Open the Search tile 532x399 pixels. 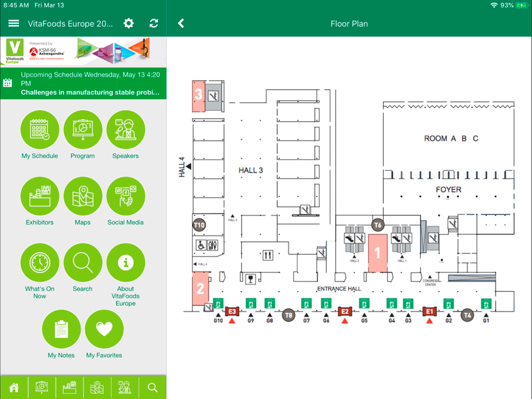coord(83,268)
